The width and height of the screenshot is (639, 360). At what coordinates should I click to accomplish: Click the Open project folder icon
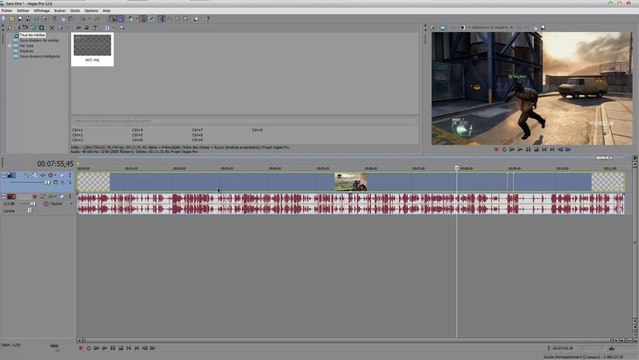coord(12,19)
